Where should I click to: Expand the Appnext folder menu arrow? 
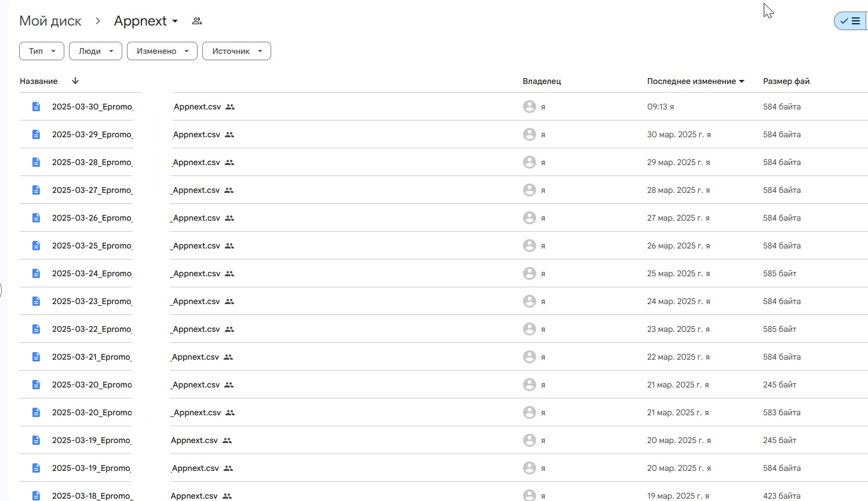pos(175,21)
